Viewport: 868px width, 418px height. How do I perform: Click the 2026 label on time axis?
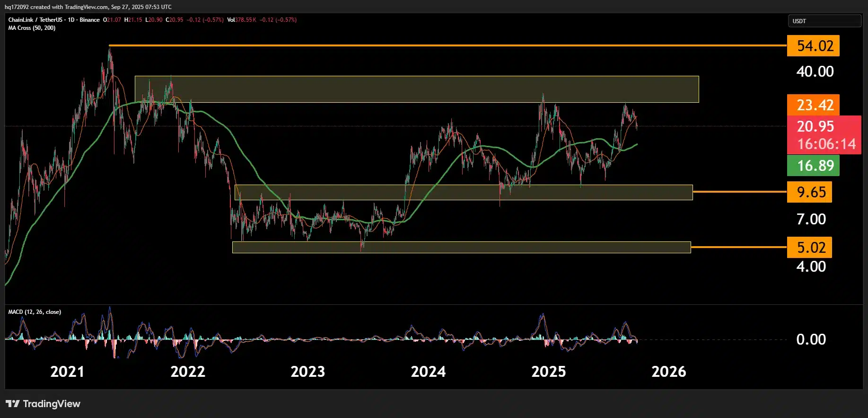click(x=668, y=372)
